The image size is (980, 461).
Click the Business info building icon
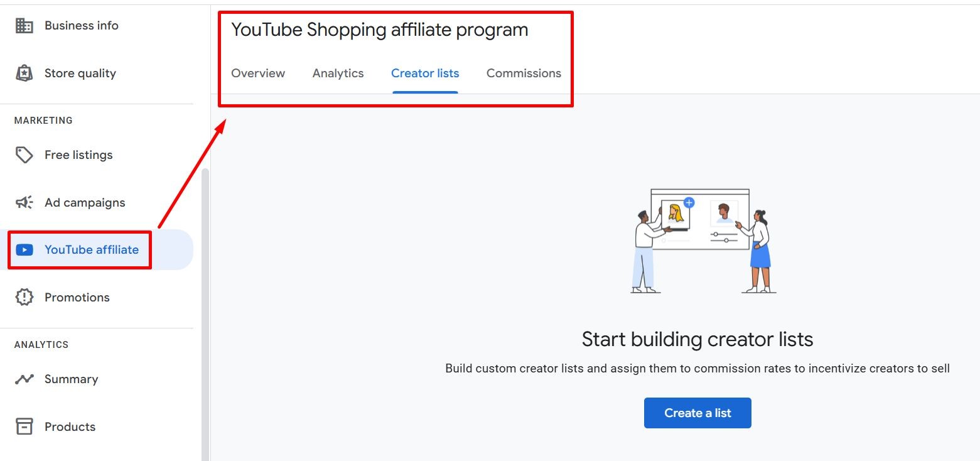pyautogui.click(x=24, y=25)
